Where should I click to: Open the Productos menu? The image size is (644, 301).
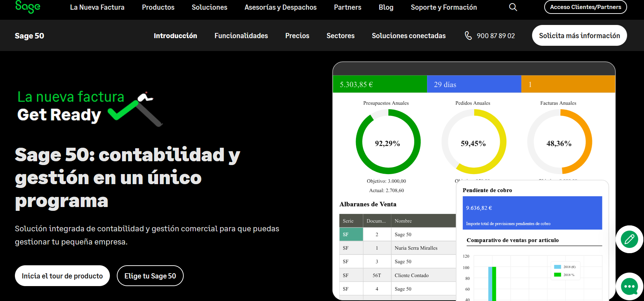(x=158, y=7)
